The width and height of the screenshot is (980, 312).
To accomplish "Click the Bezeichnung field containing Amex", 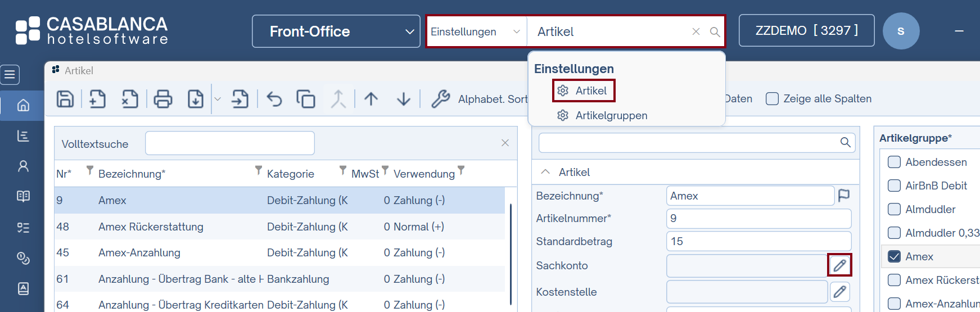I will click(751, 196).
